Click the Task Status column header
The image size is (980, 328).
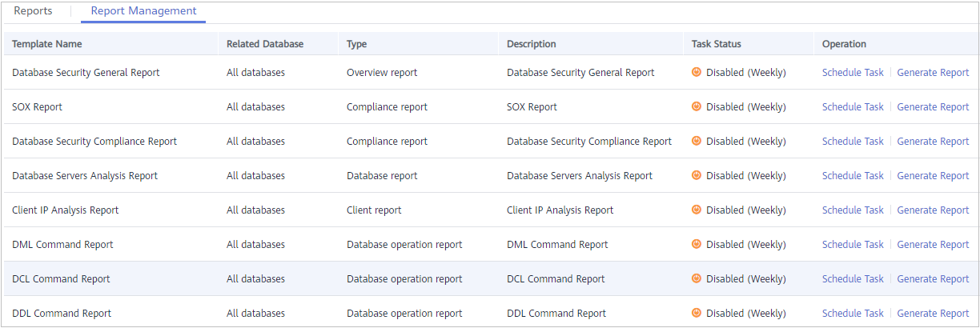tap(717, 44)
